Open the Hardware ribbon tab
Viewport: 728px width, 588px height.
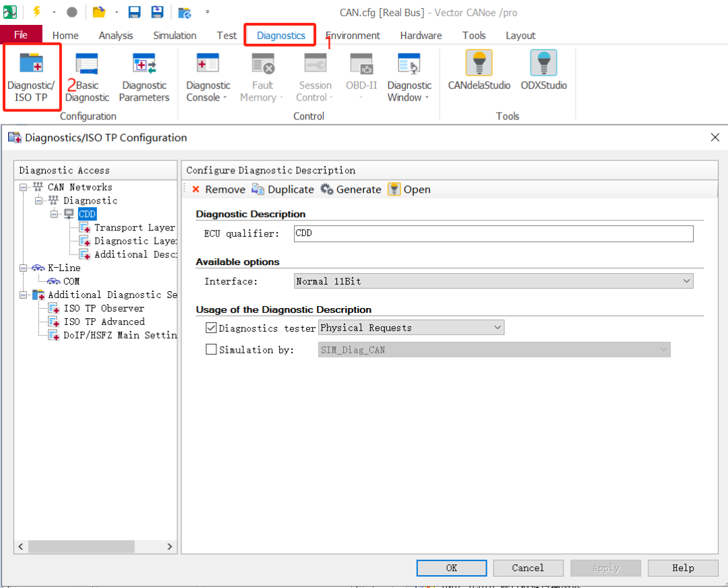(421, 36)
